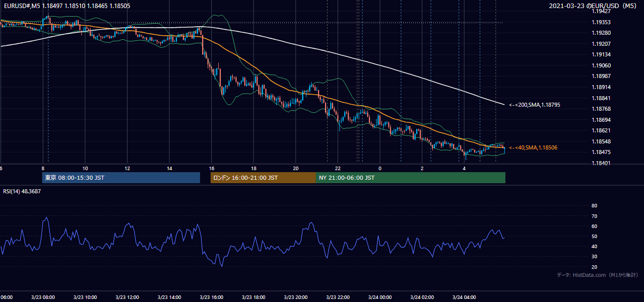This screenshot has width=644, height=302.
Task: Click hour label 22 under price chart
Action: pos(338,168)
